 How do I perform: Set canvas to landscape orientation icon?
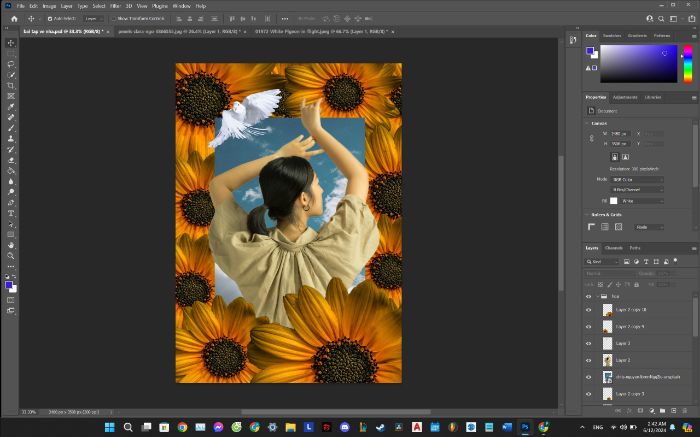(625, 157)
